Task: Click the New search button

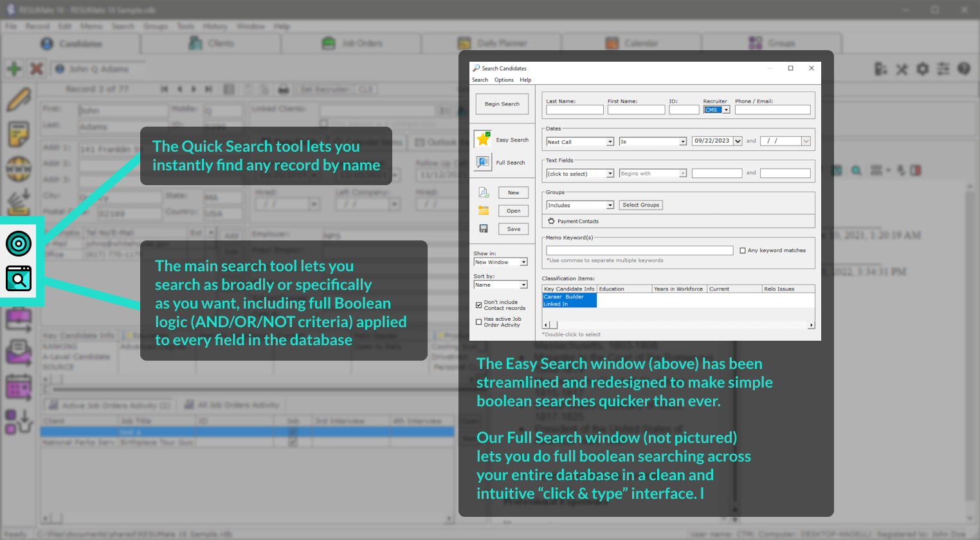Action: (513, 192)
